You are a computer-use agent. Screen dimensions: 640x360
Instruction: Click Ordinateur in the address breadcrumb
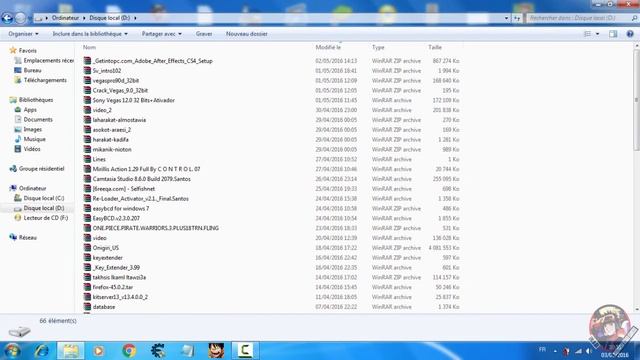pos(65,18)
